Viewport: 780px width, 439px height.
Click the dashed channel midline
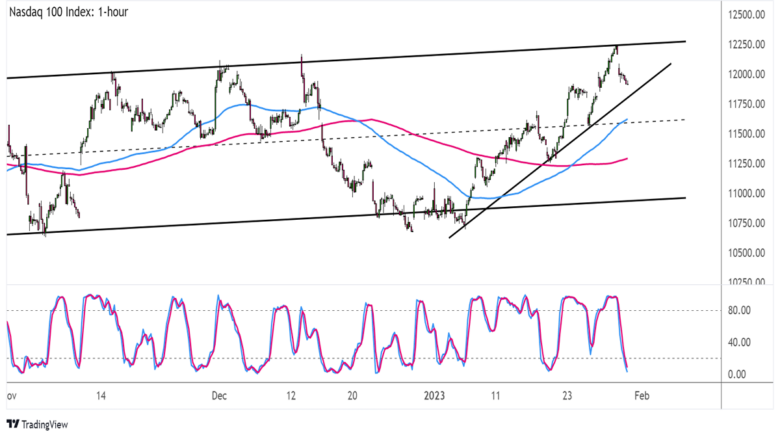[x=300, y=139]
